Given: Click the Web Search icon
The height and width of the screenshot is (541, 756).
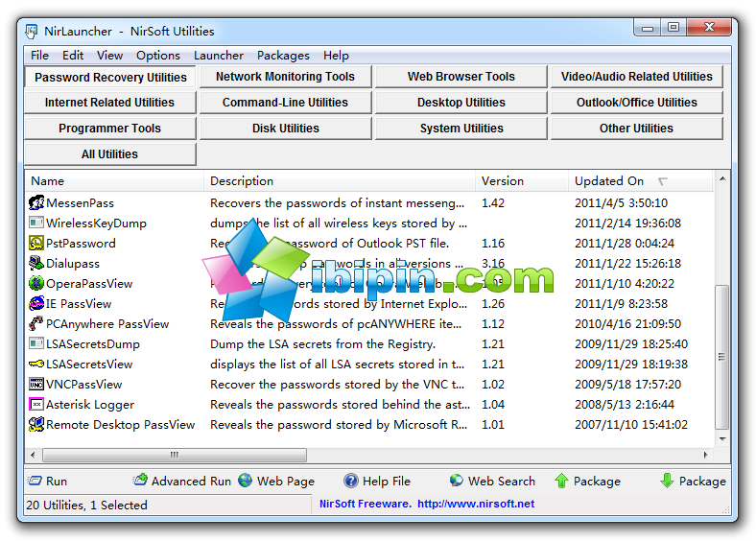Looking at the screenshot, I should pos(456,481).
